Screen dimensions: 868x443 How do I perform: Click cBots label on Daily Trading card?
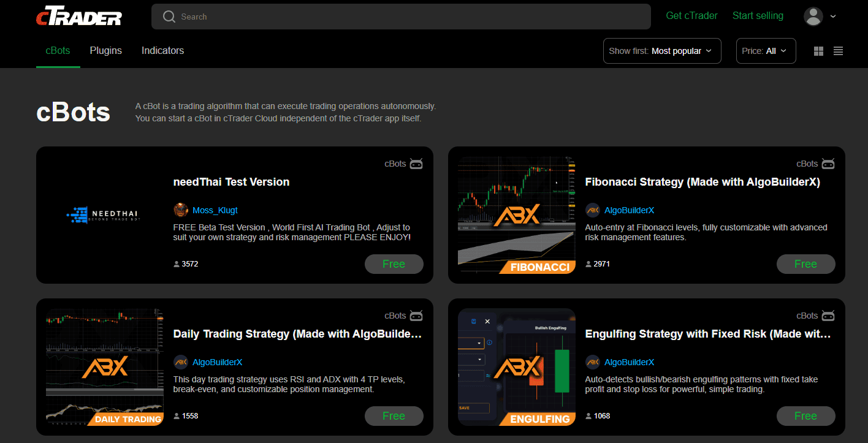(x=395, y=316)
